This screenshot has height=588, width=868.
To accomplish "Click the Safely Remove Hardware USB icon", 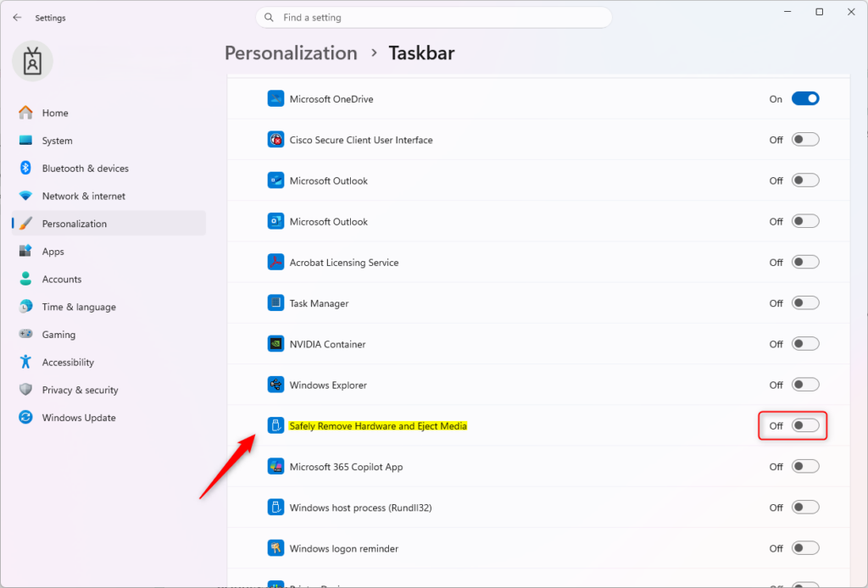I will (x=275, y=425).
